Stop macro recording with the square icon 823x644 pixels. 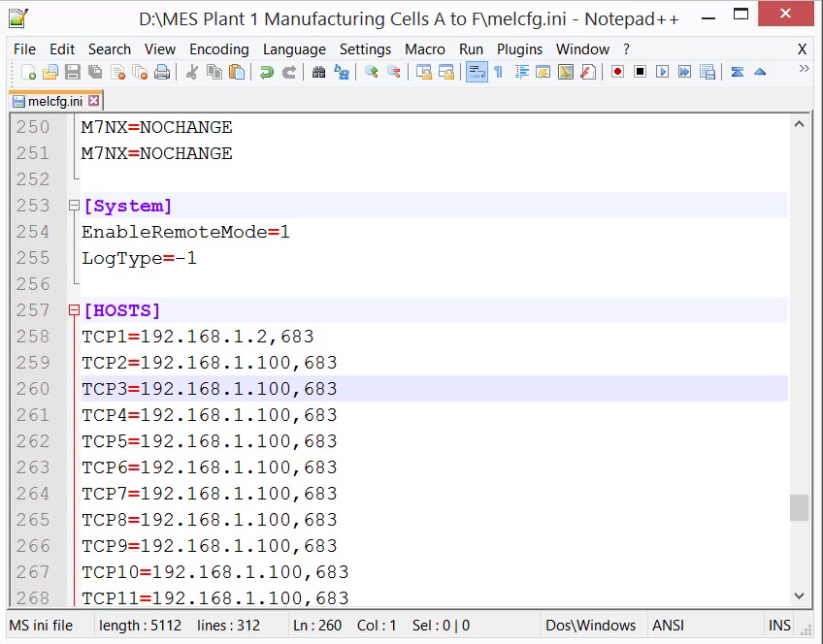click(640, 72)
